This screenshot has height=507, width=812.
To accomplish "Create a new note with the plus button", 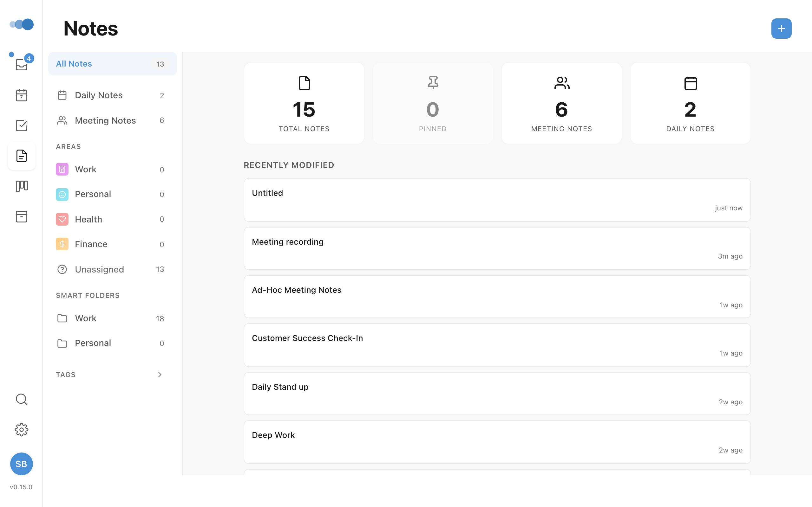I will pyautogui.click(x=781, y=29).
